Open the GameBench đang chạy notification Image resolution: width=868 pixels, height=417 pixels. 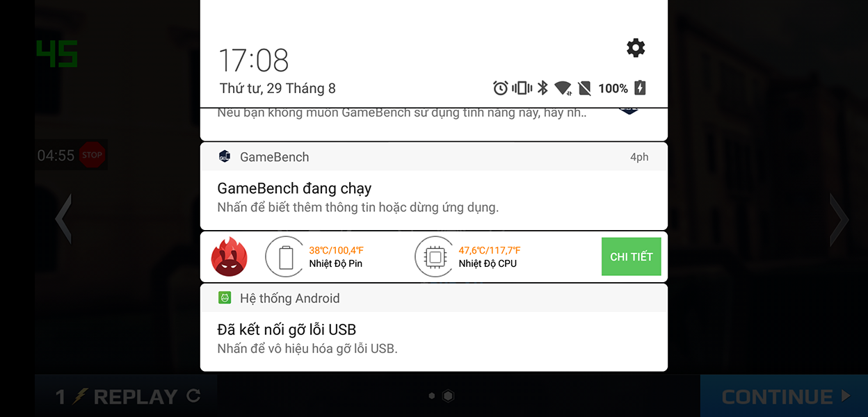[x=434, y=198]
